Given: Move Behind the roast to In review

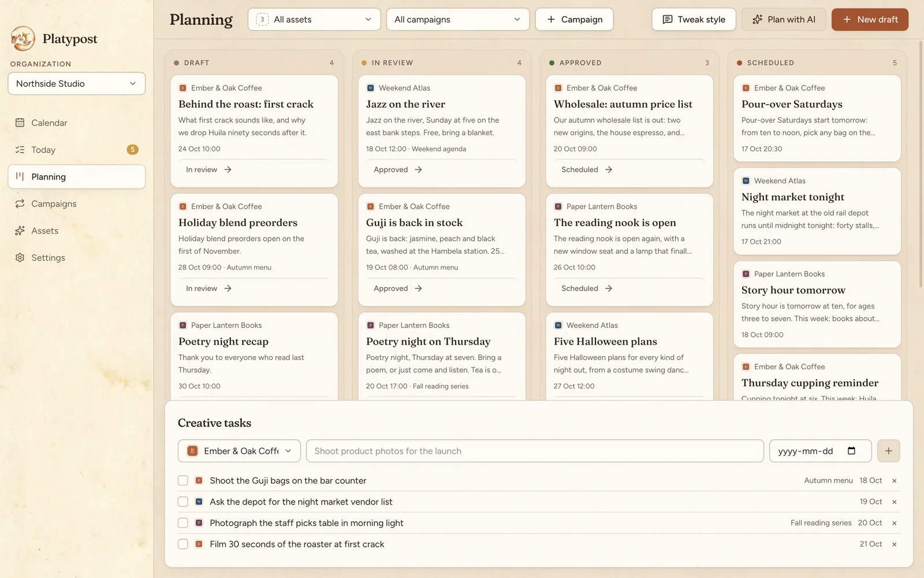Looking at the screenshot, I should 208,169.
